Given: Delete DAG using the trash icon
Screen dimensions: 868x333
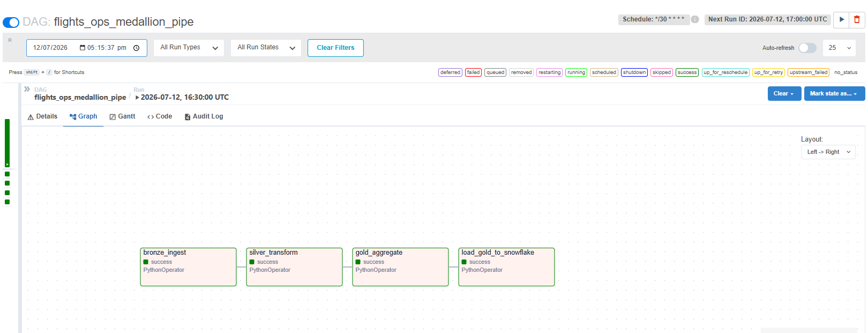Looking at the screenshot, I should 857,19.
